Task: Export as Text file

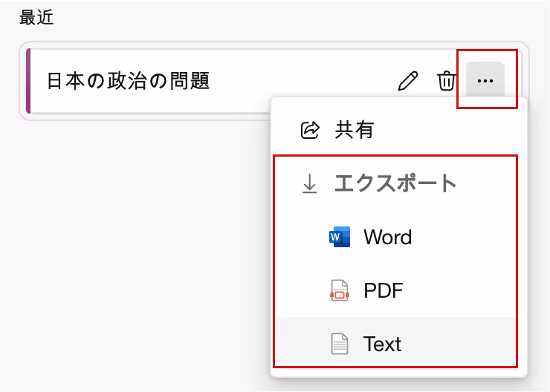Action: pyautogui.click(x=399, y=344)
